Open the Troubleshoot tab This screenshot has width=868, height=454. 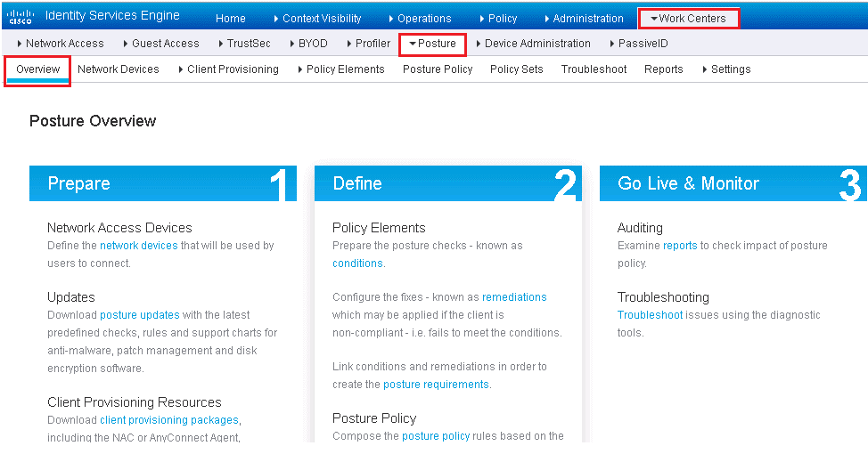(594, 69)
